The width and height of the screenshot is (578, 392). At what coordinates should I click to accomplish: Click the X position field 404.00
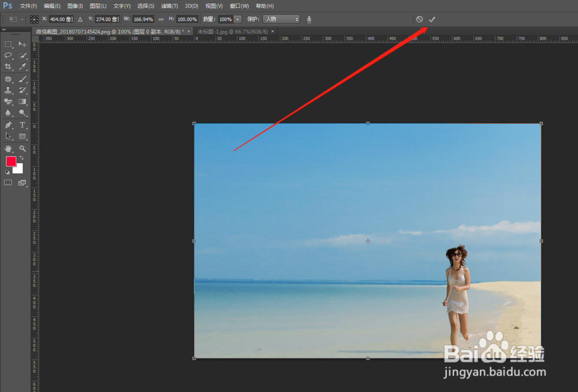click(x=61, y=19)
